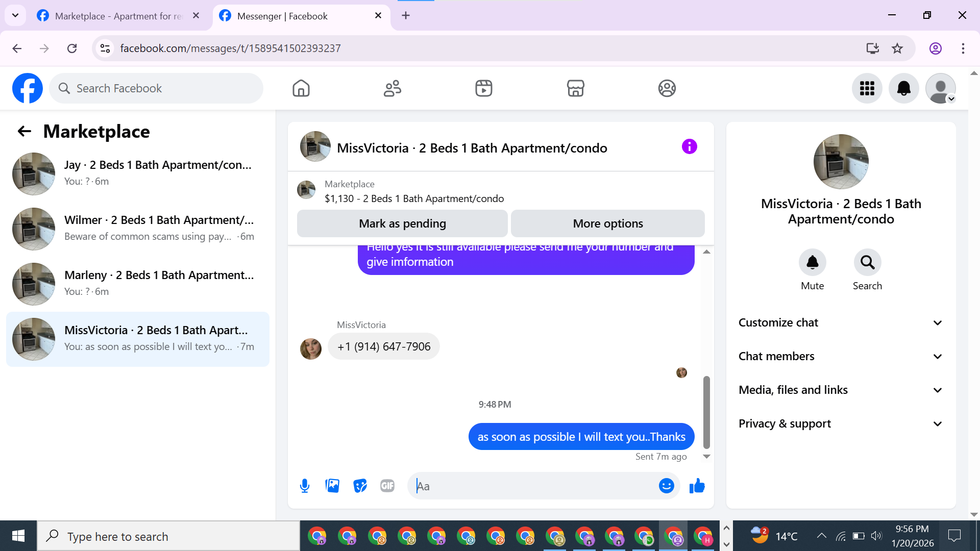Choose a GIF icon
Viewport: 980px width, 551px height.
coord(387,486)
